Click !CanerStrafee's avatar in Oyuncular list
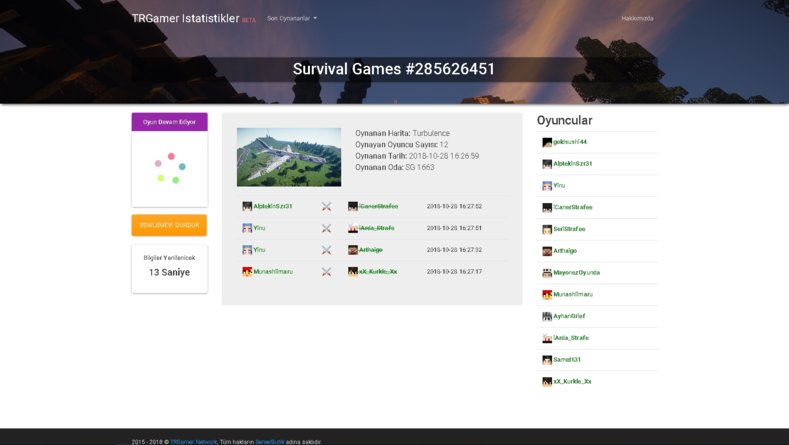The width and height of the screenshot is (789, 445). click(547, 207)
